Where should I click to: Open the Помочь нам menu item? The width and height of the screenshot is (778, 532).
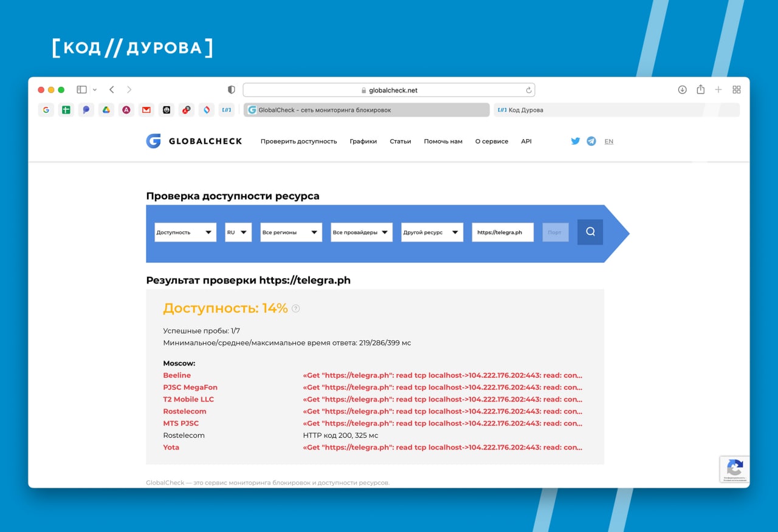[x=443, y=141]
